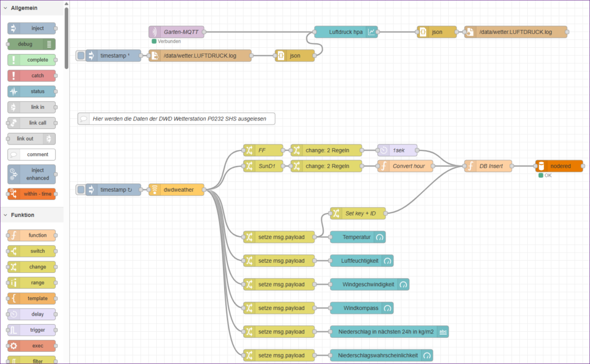Click the text icon on Niederschlag in nächsten 24h node
The height and width of the screenshot is (364, 590).
click(442, 332)
